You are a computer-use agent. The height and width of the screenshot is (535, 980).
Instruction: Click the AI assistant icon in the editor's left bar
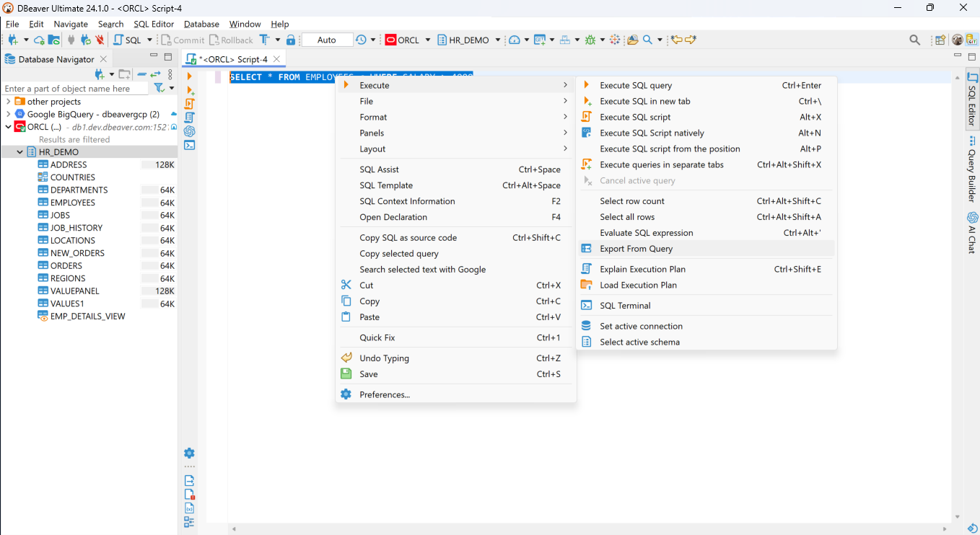(x=189, y=131)
